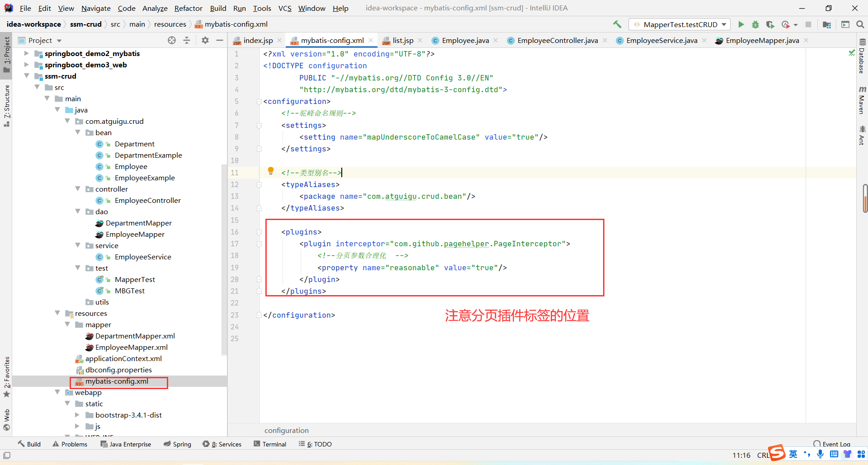Expand the bootstrap-3.4.1-dist folder

(77, 415)
